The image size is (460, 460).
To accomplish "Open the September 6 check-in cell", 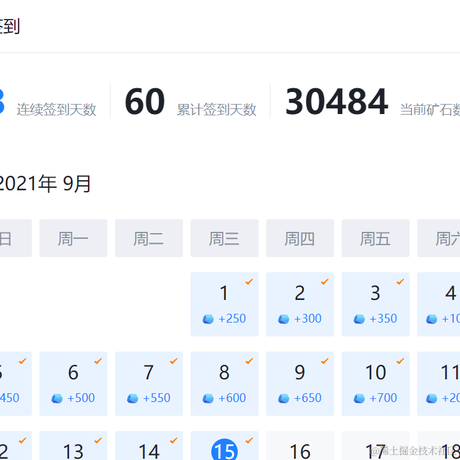I will [73, 384].
